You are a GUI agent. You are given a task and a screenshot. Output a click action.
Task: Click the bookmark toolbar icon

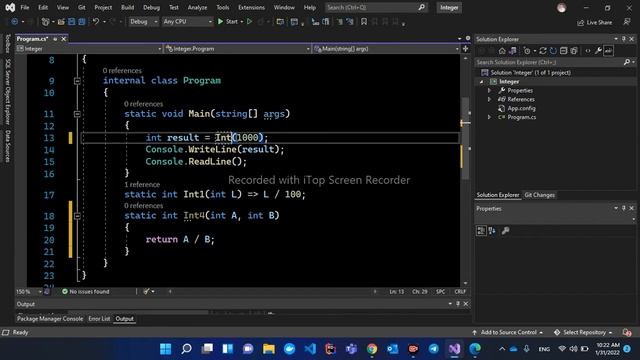[x=364, y=22]
